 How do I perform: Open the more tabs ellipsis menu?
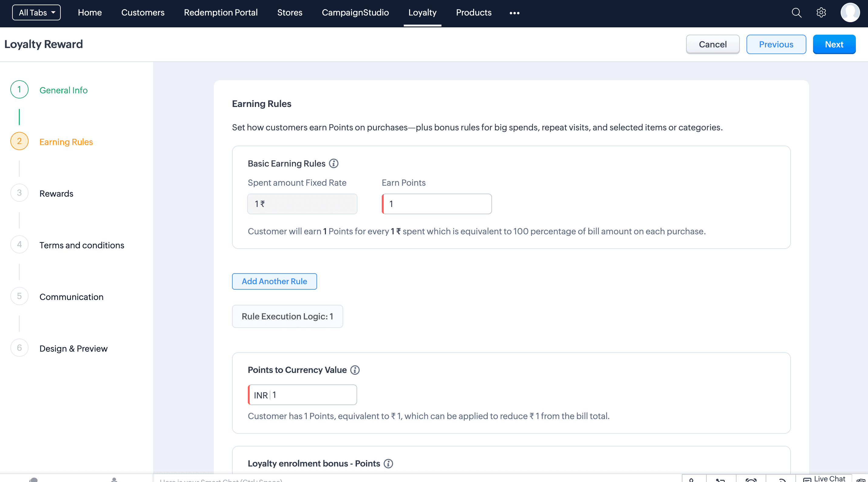514,13
